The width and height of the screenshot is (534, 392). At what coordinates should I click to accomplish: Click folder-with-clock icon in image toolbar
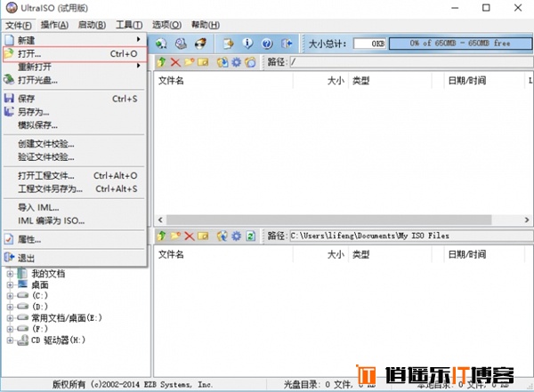pos(250,62)
